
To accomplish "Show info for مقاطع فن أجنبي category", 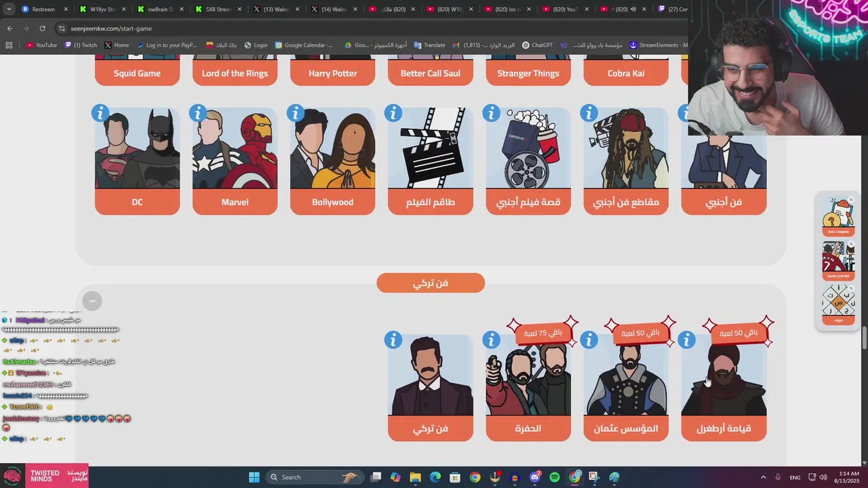I will pyautogui.click(x=589, y=113).
